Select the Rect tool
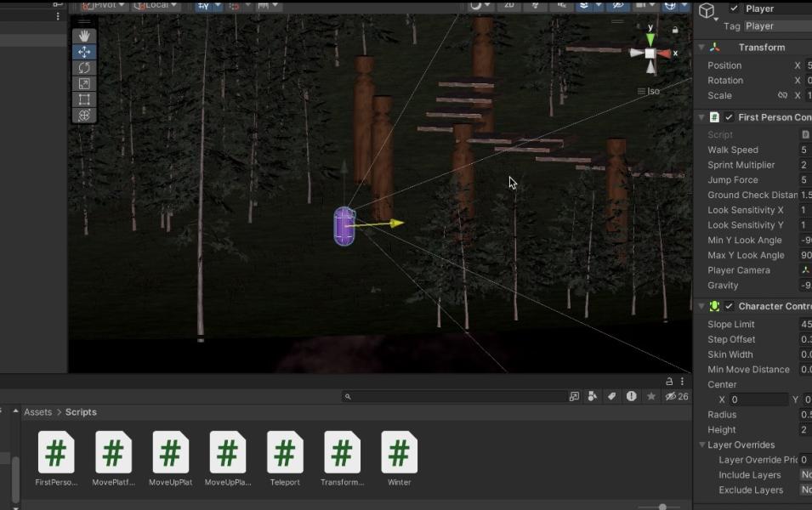812x510 pixels. pyautogui.click(x=84, y=99)
